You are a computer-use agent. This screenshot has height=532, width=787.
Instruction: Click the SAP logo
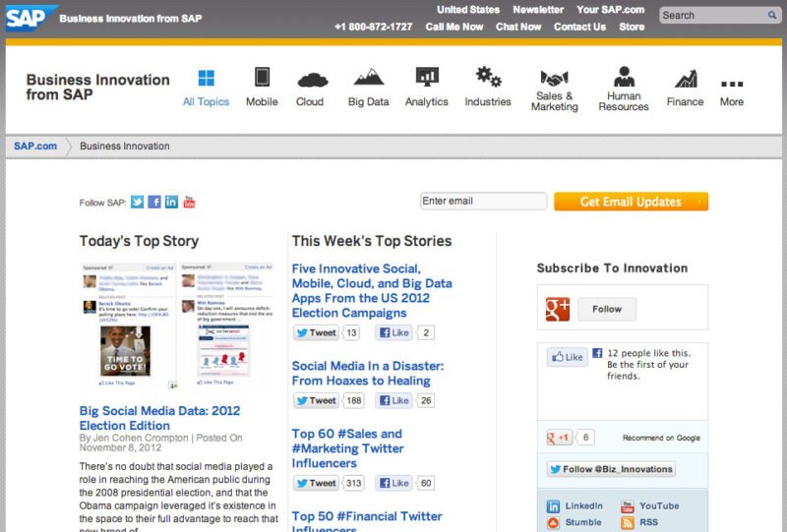31,18
